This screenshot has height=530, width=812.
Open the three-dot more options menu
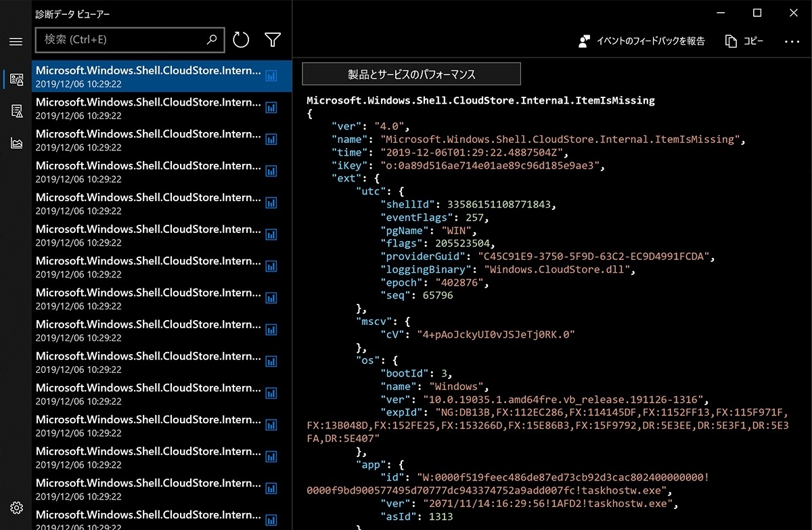tap(792, 41)
